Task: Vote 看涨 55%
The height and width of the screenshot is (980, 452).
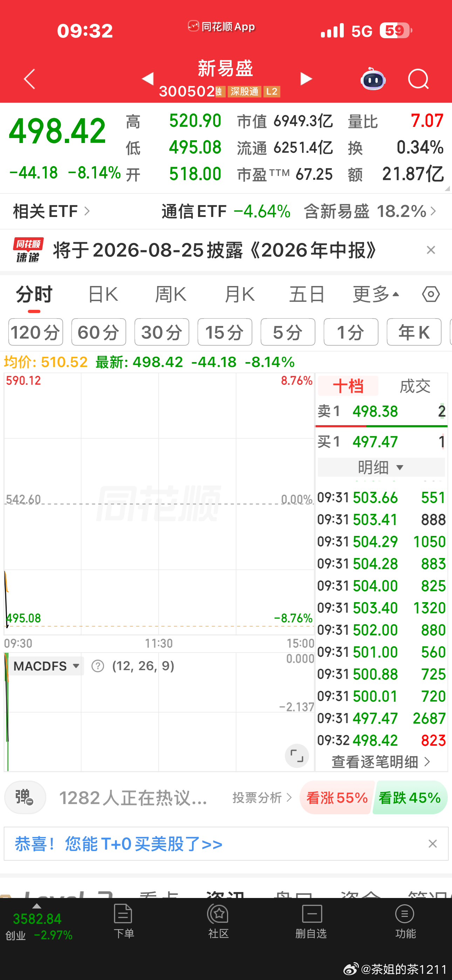Action: [x=337, y=797]
